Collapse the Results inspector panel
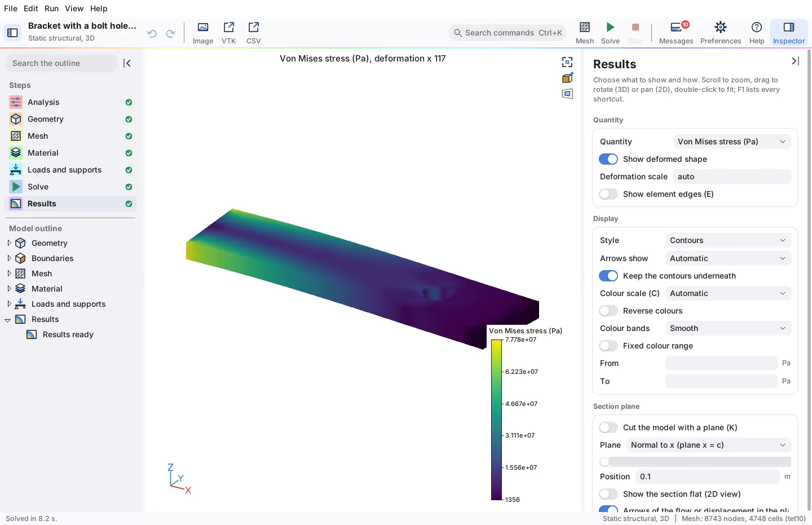This screenshot has height=525, width=812. pos(795,61)
